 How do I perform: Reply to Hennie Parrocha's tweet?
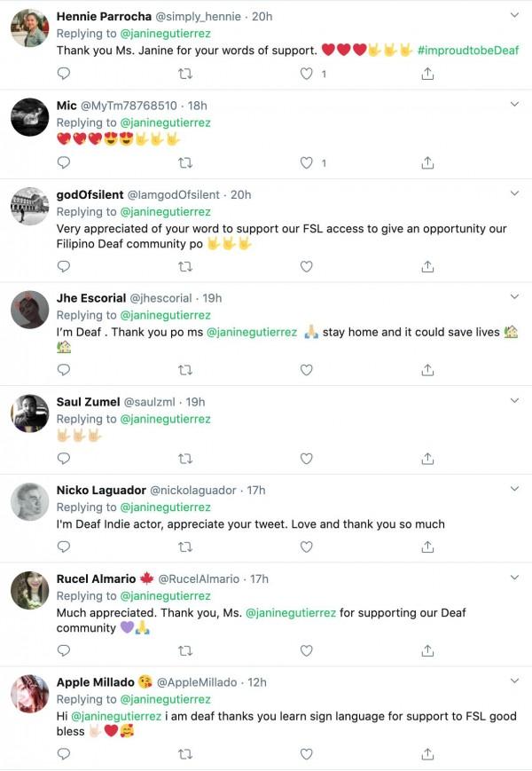click(x=63, y=74)
